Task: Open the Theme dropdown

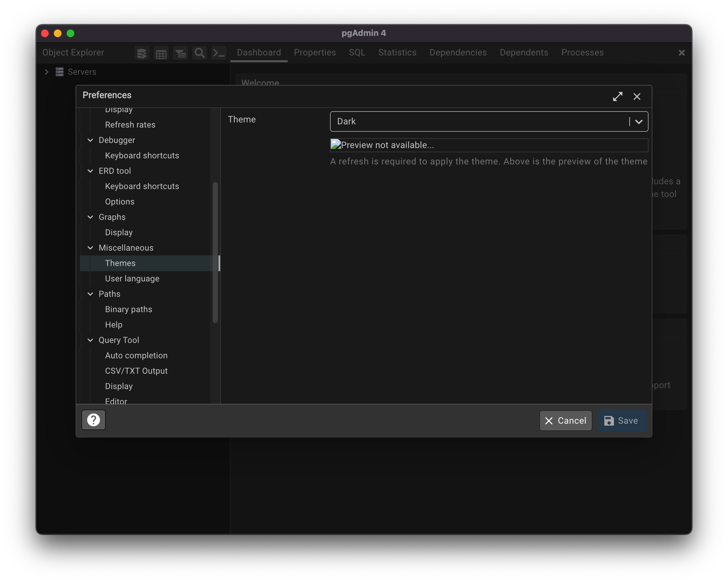Action: point(639,121)
